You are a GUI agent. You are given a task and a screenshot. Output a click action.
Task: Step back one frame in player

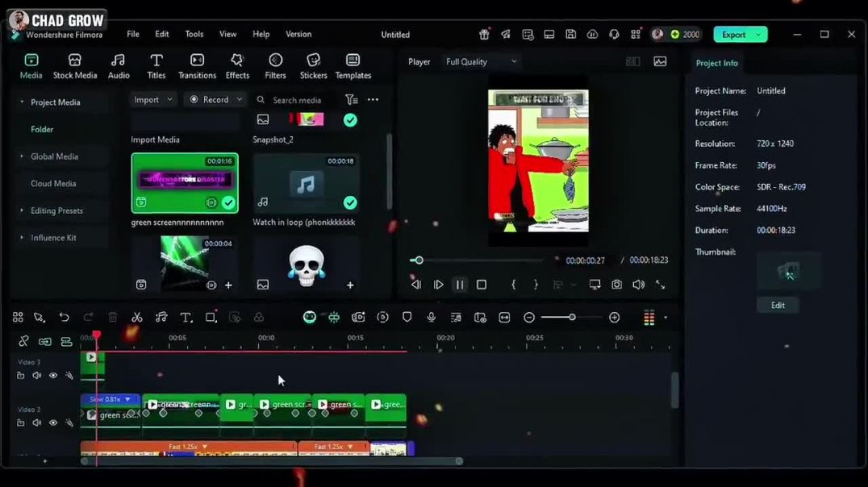(416, 285)
